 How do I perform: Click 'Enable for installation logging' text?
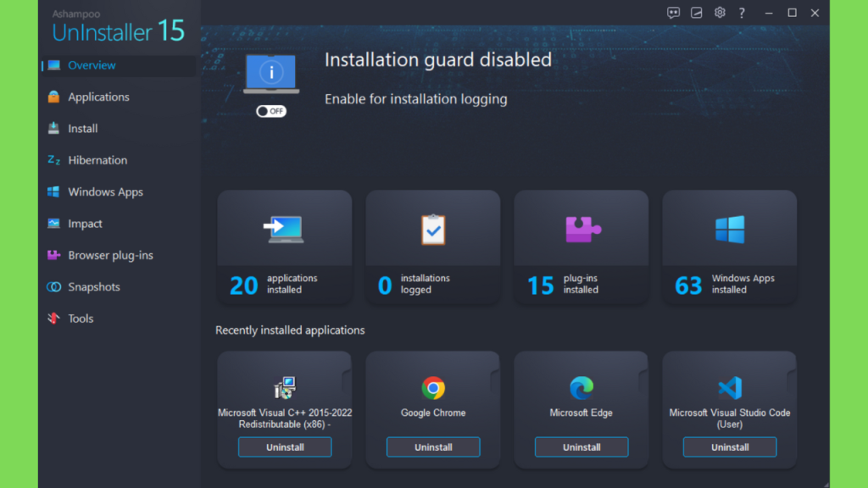click(415, 99)
